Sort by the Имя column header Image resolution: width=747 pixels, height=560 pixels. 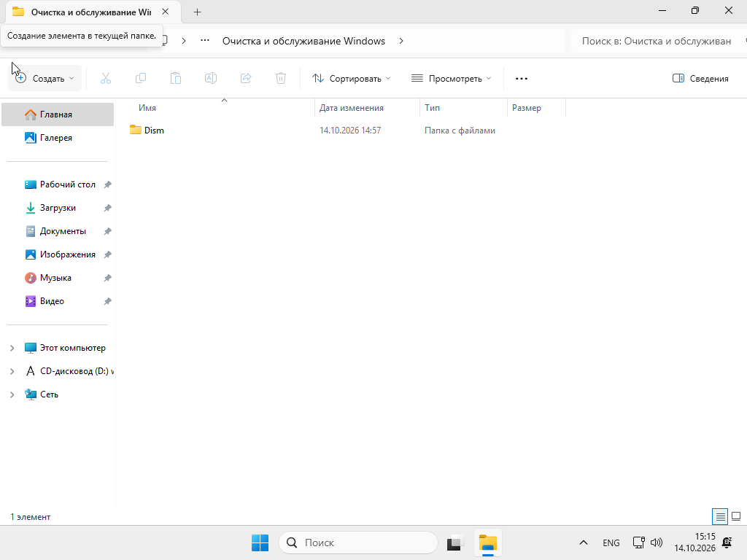pyautogui.click(x=147, y=108)
